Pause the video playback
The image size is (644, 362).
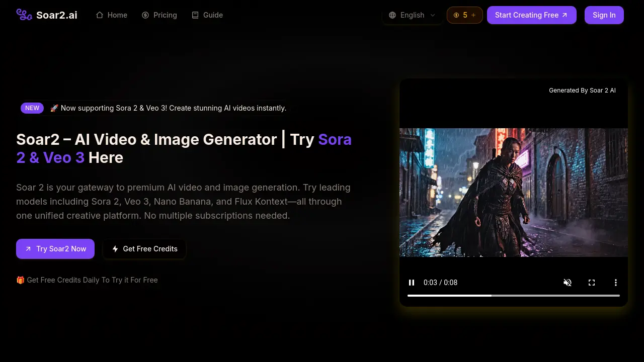(x=412, y=283)
